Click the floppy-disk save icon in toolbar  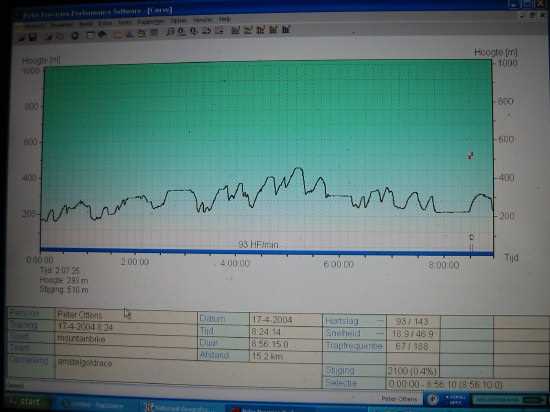33,37
